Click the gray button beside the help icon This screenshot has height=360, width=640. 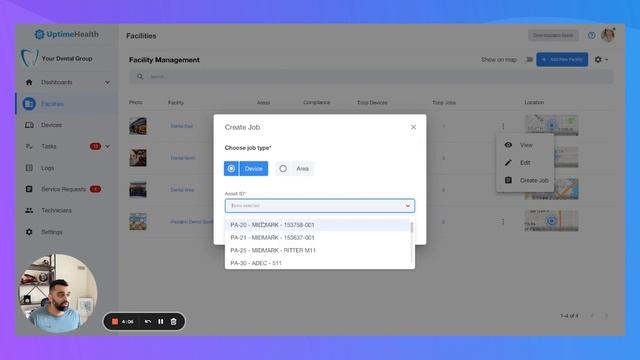pos(553,36)
